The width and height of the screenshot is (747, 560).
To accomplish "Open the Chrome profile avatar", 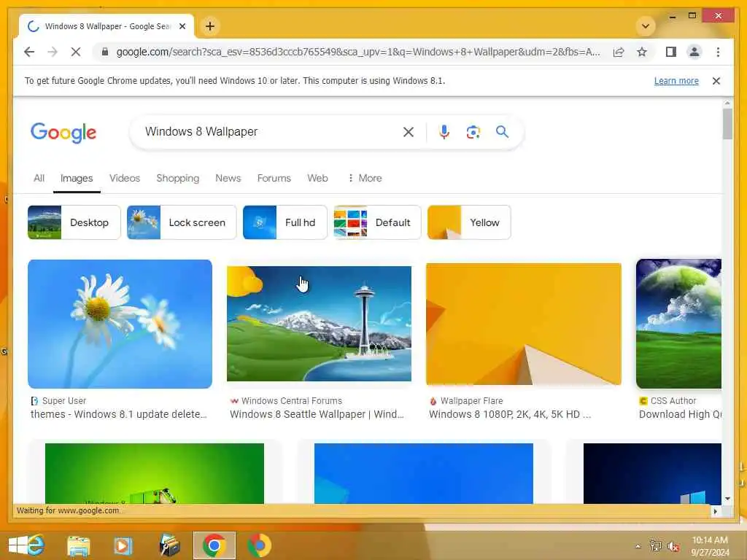I will 694,52.
